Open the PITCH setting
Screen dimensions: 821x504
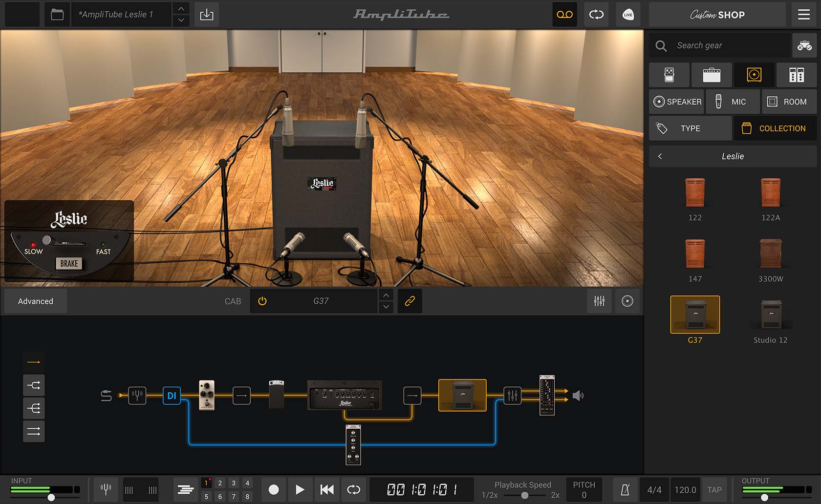(x=584, y=490)
